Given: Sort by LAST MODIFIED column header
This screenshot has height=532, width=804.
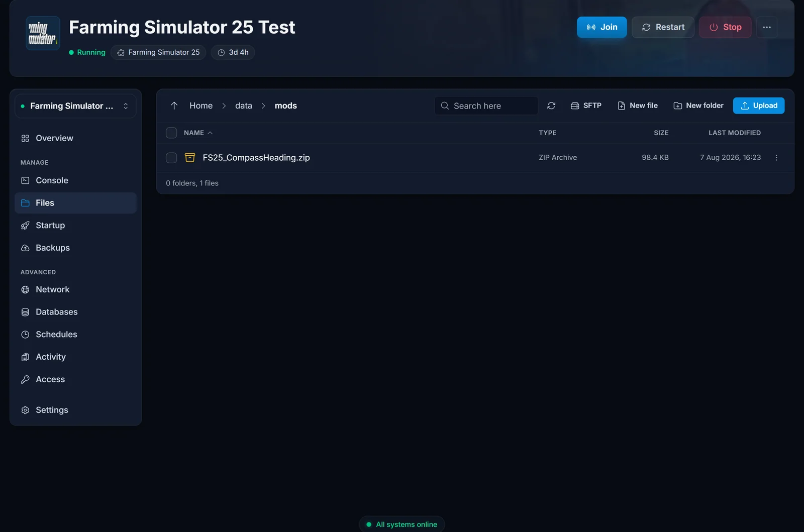Looking at the screenshot, I should tap(735, 133).
